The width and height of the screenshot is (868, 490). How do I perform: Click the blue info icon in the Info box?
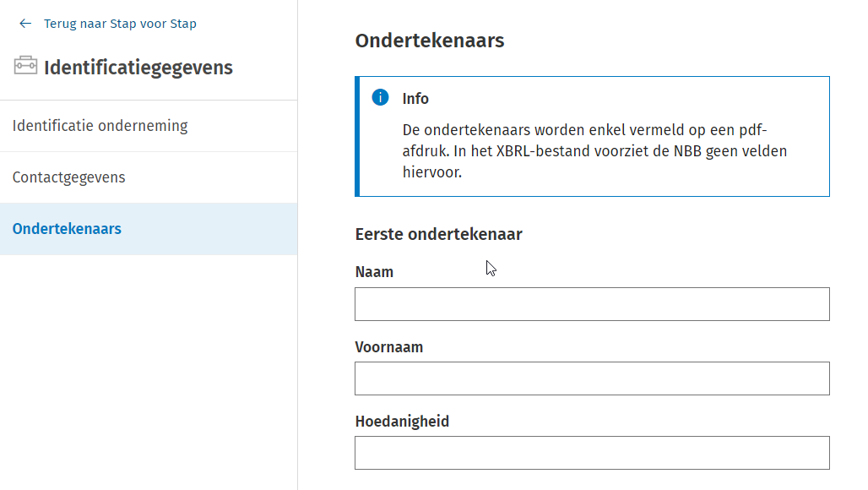(x=380, y=97)
